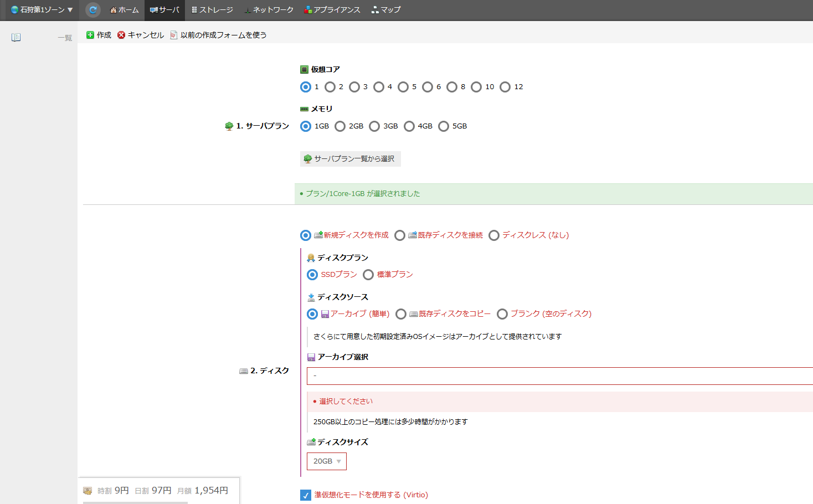The height and width of the screenshot is (504, 813).
Task: Switch to the ストレージ menu
Action: tap(212, 10)
